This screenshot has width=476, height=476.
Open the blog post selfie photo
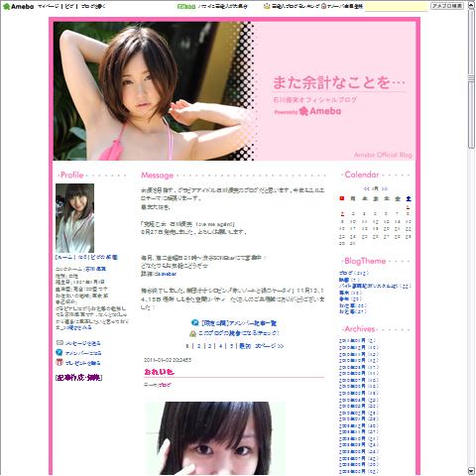pos(215,438)
